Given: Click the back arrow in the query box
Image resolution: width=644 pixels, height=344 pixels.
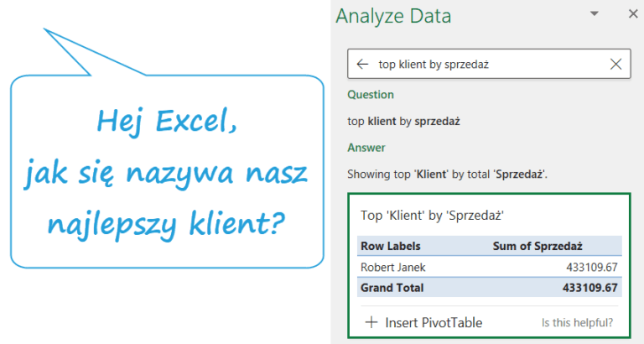Looking at the screenshot, I should click(x=362, y=64).
